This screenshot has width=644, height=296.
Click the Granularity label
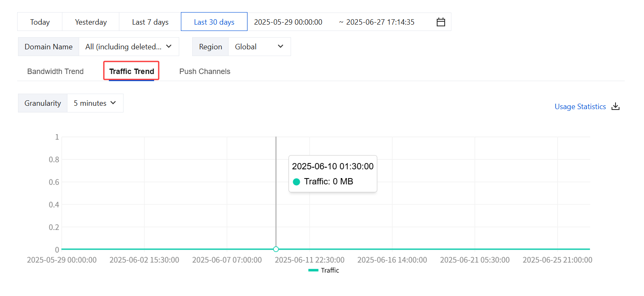click(x=43, y=103)
